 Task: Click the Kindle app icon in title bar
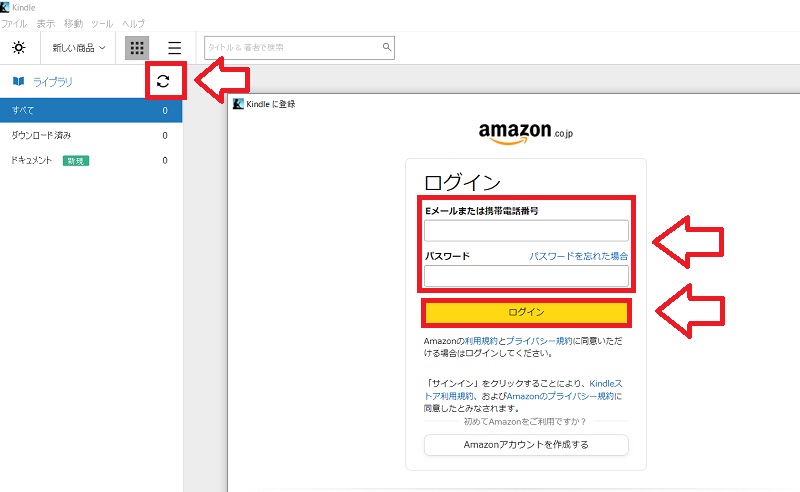[5, 7]
